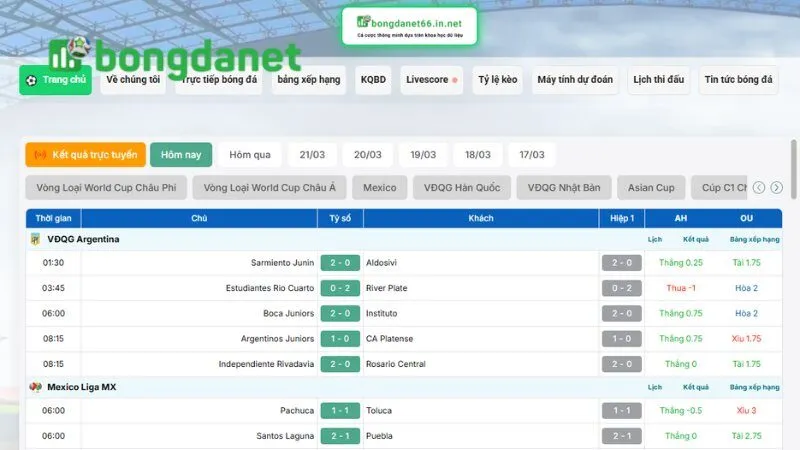Click the Toluca team name
Screen dimensions: 800x450
coord(379,411)
